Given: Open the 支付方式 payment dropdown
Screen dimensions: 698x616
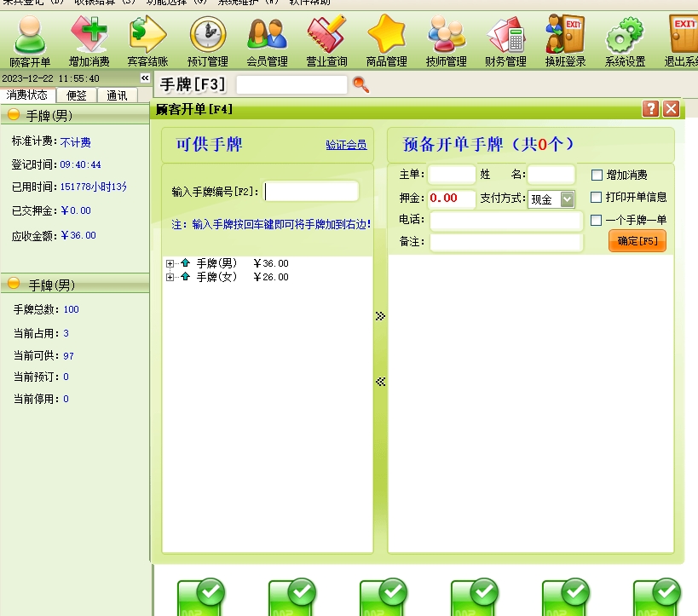Looking at the screenshot, I should pyautogui.click(x=567, y=199).
